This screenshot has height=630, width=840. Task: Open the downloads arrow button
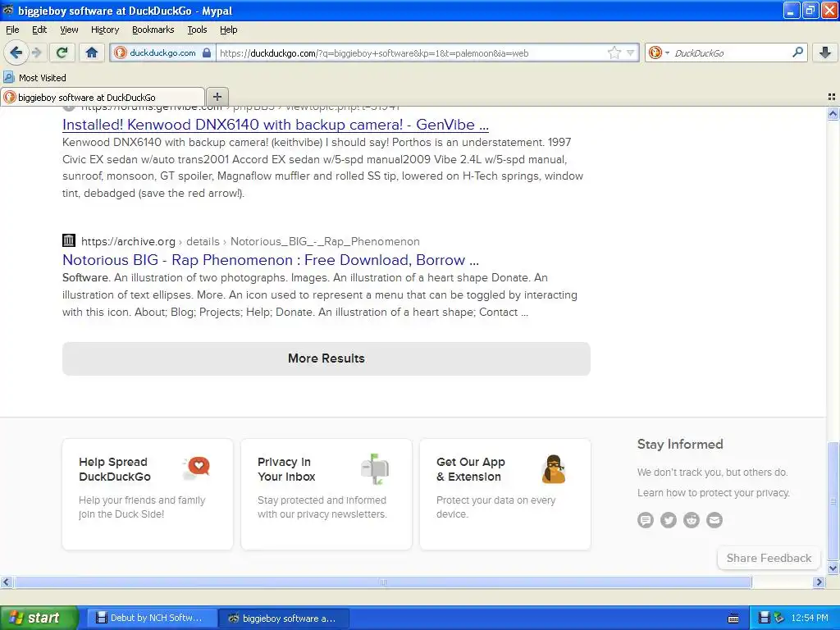[x=825, y=52]
